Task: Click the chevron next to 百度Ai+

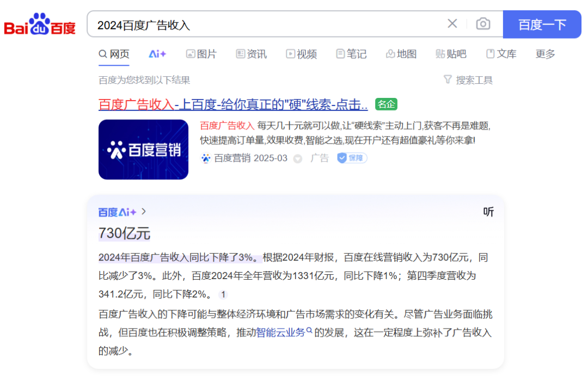Action: [x=144, y=212]
